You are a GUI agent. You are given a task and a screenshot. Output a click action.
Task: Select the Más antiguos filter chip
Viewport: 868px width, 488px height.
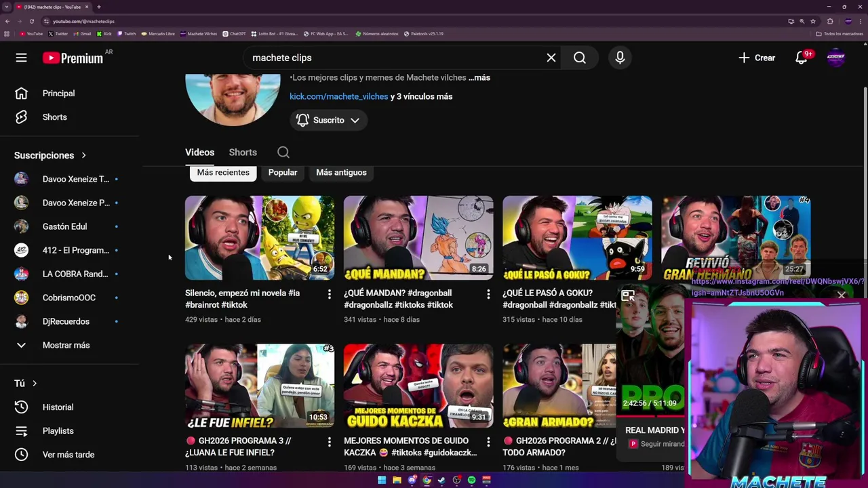(x=341, y=172)
